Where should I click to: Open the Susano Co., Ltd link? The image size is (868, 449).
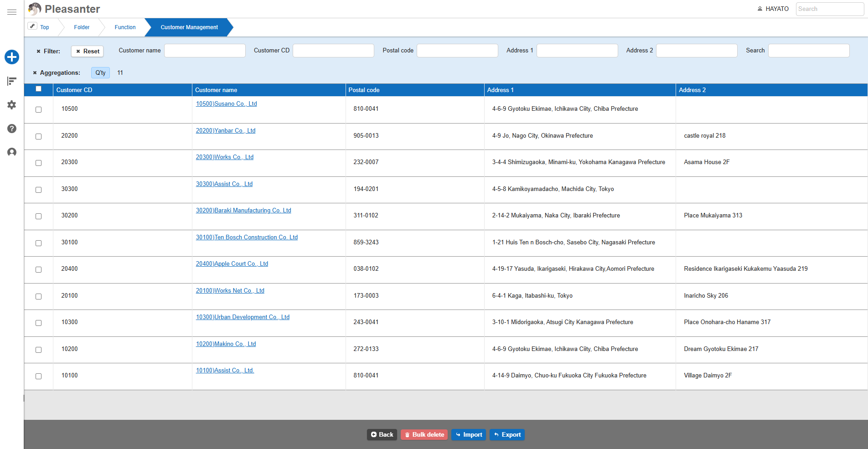click(227, 104)
